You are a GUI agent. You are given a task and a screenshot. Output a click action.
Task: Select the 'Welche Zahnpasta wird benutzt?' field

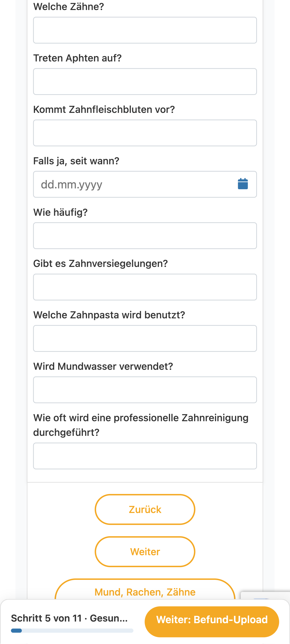click(x=145, y=338)
